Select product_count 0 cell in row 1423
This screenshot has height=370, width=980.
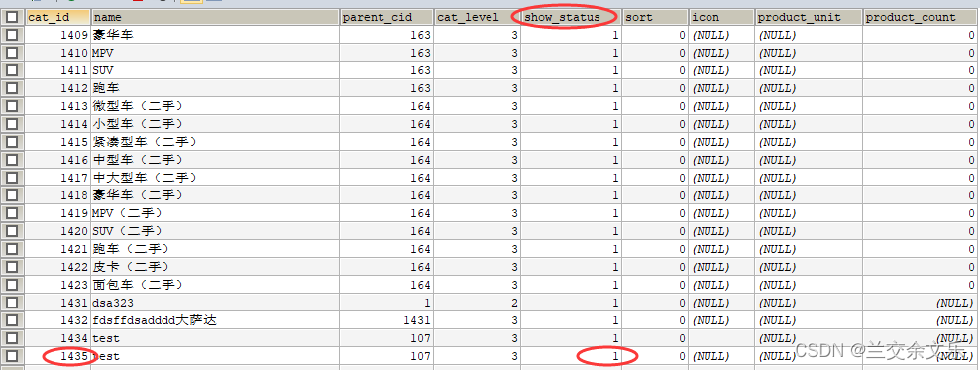[x=921, y=285]
